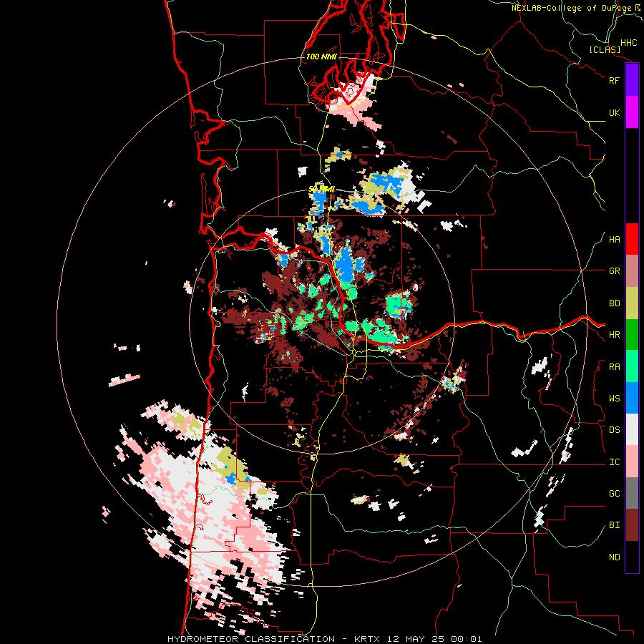This screenshot has height=644, width=644.
Task: Click the [CLAS] units label
Action: pyautogui.click(x=605, y=49)
